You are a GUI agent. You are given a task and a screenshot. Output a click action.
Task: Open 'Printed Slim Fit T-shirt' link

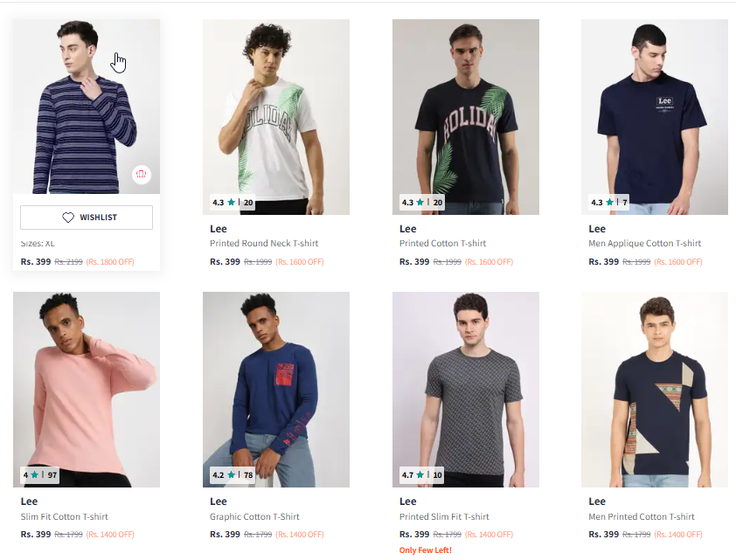444,517
